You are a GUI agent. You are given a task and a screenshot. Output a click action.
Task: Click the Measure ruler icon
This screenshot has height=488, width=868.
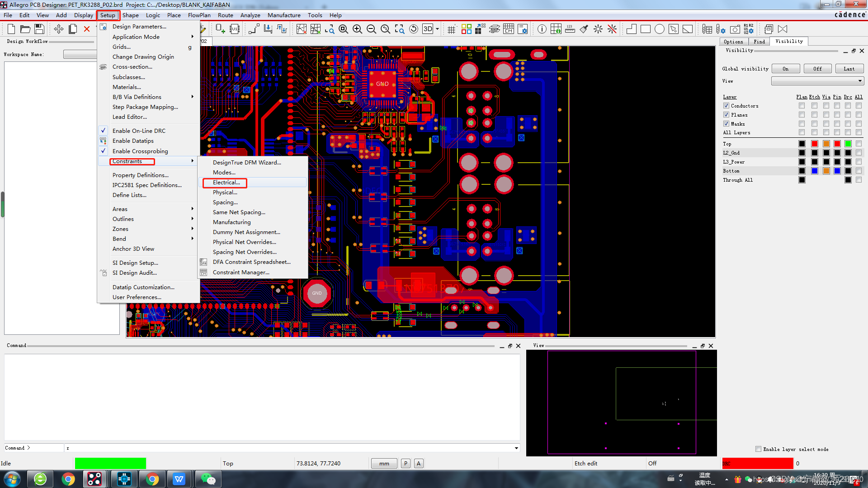click(x=570, y=29)
